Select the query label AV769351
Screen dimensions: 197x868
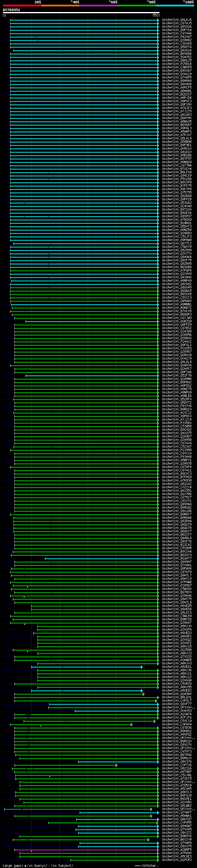[11, 10]
